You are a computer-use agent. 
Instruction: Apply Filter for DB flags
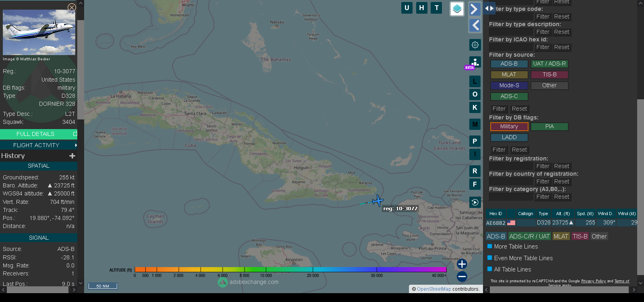[499, 150]
